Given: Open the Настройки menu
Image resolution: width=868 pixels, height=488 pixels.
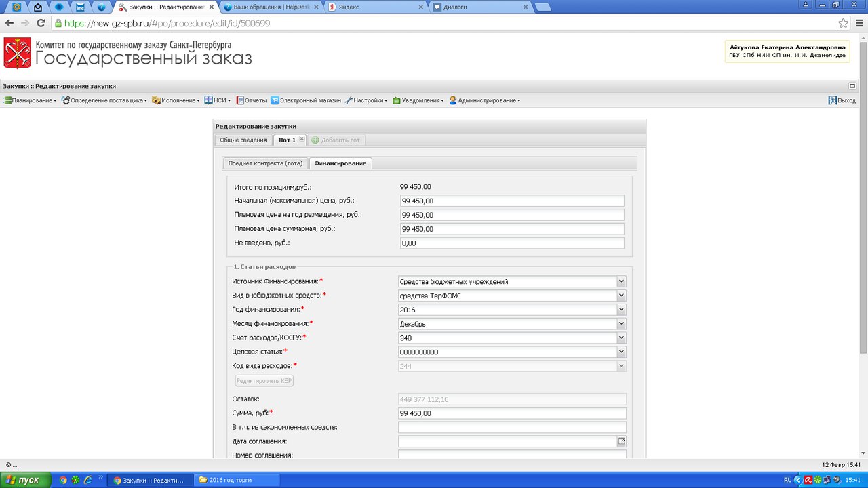Looking at the screenshot, I should click(366, 100).
